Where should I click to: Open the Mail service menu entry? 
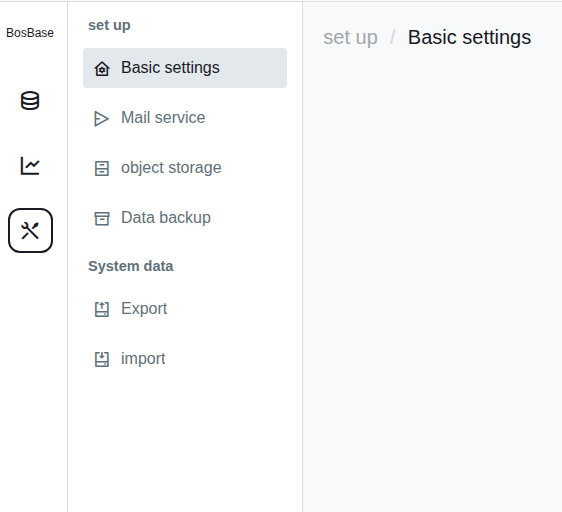(x=185, y=118)
